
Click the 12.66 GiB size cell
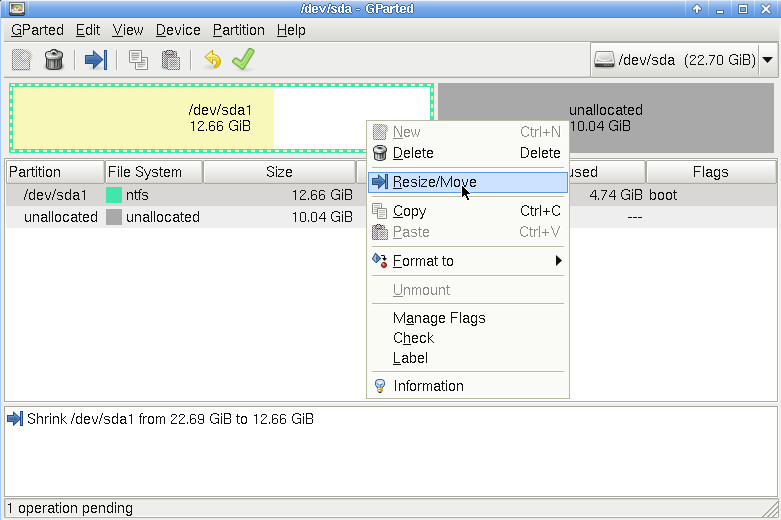[322, 195]
